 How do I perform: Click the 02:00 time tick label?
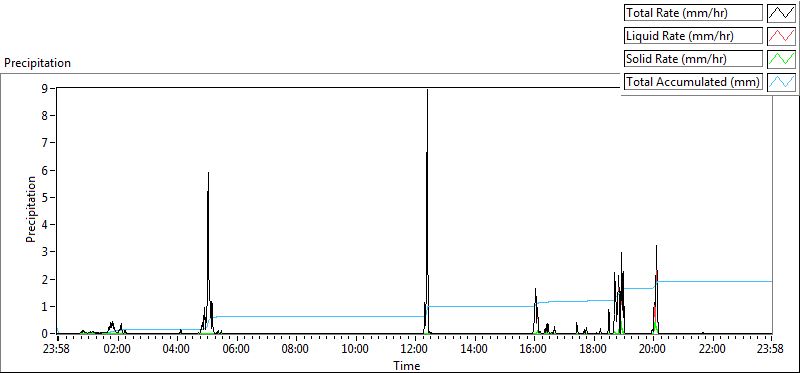coord(118,350)
